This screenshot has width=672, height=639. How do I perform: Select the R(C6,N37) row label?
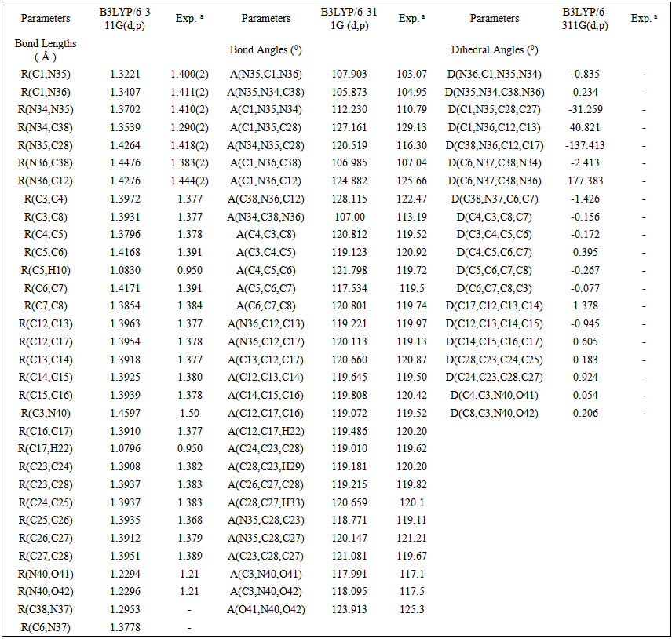[x=46, y=626]
